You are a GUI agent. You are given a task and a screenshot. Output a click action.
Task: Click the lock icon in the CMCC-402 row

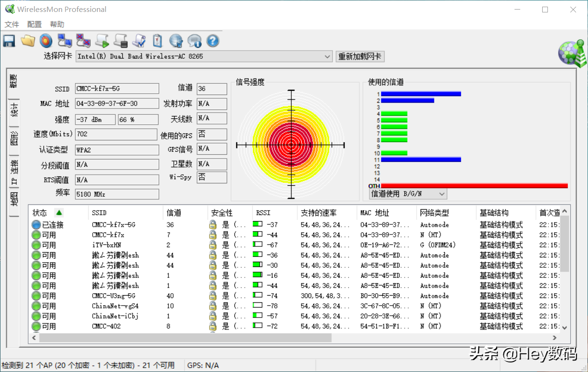click(213, 326)
